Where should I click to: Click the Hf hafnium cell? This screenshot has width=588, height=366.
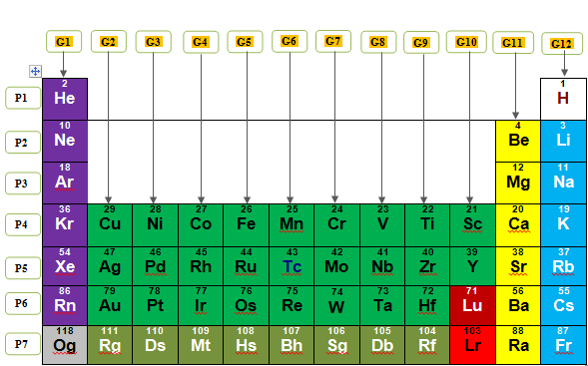(x=427, y=306)
